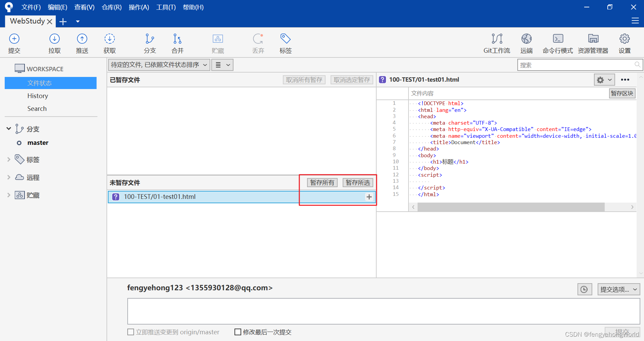
Task: Click the 暂存所选 button
Action: coord(358,182)
